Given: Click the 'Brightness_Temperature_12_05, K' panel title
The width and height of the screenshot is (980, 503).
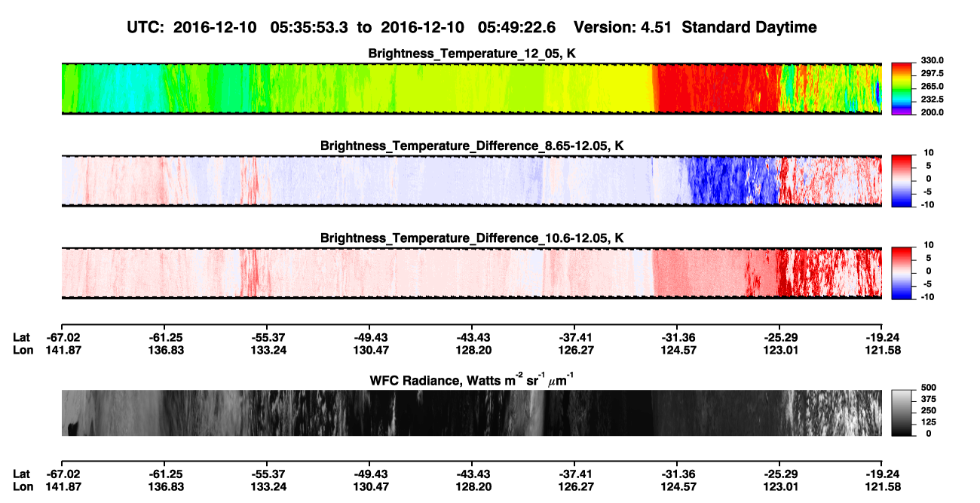Looking at the screenshot, I should tap(472, 54).
